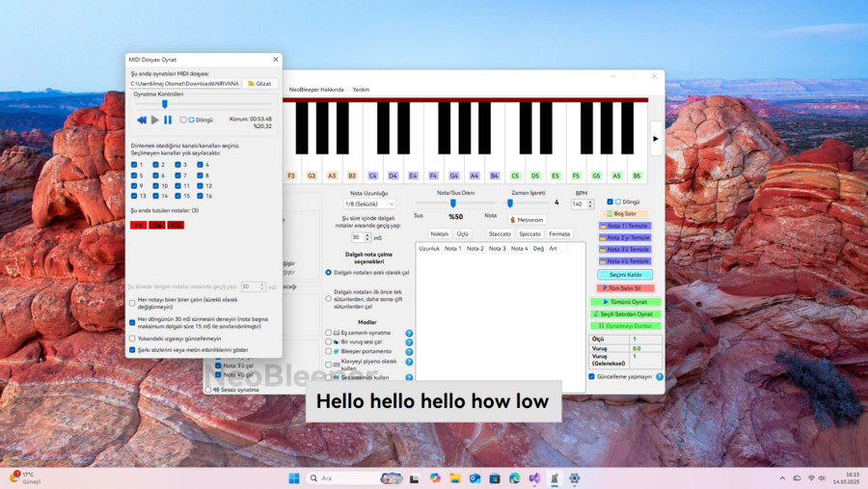868x489 pixels.
Task: Click the help icon next to Bleeper portamento
Action: (409, 353)
